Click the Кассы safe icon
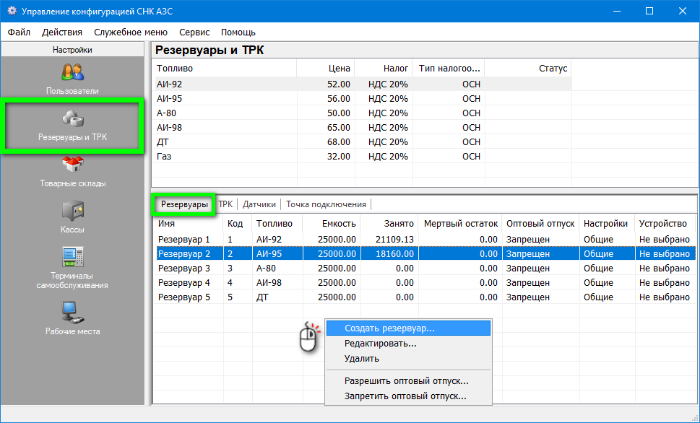Viewport: 700px width, 423px height. pos(72,212)
